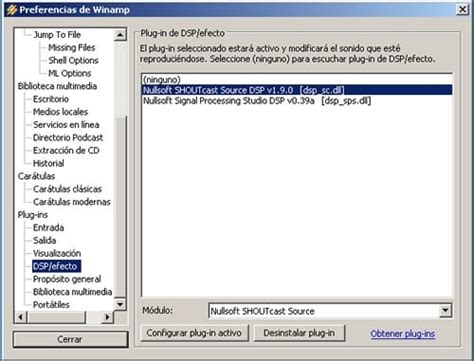Select Jump To File in the tree
The height and width of the screenshot is (361, 474).
tap(57, 35)
